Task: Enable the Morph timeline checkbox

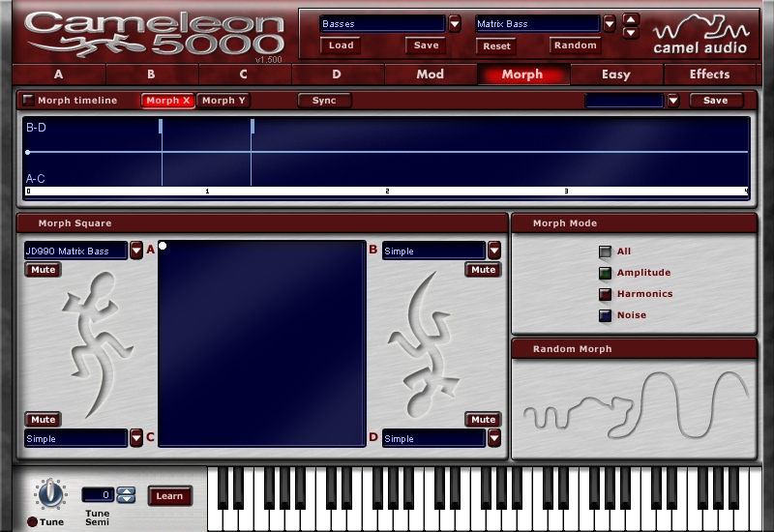Action: 28,101
